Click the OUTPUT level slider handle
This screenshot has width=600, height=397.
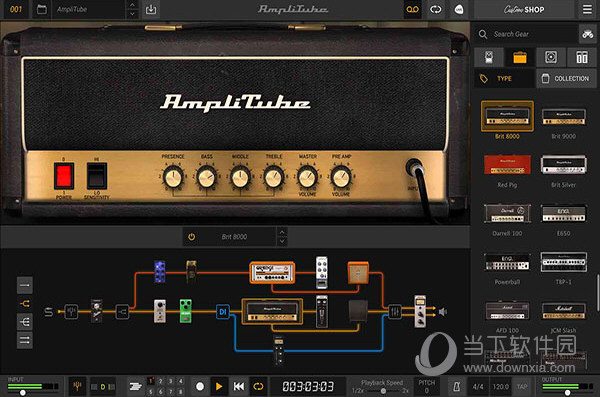click(567, 393)
